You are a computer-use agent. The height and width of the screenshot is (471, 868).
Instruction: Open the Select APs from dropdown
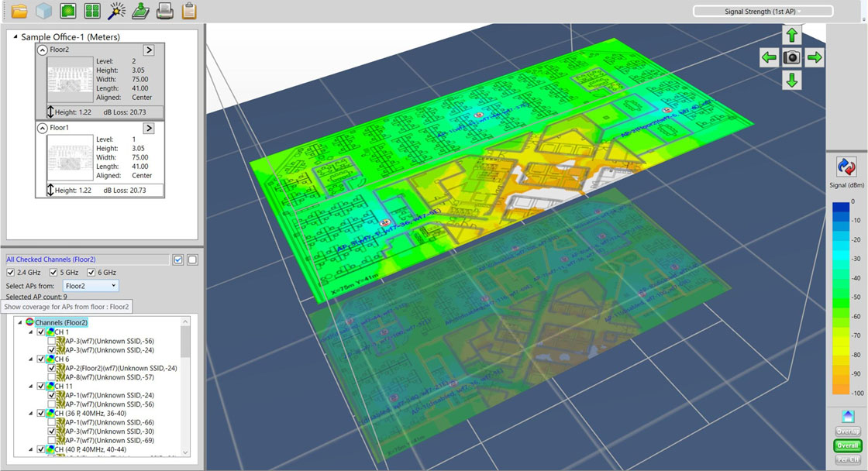pos(91,286)
